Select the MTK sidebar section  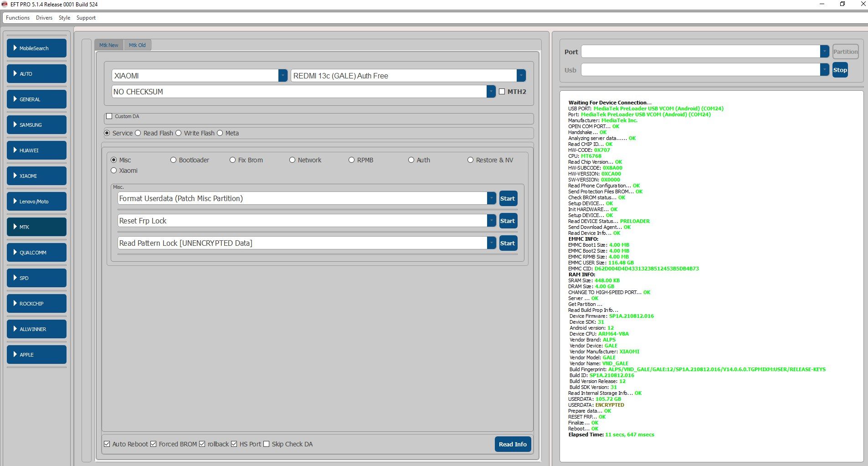point(36,227)
